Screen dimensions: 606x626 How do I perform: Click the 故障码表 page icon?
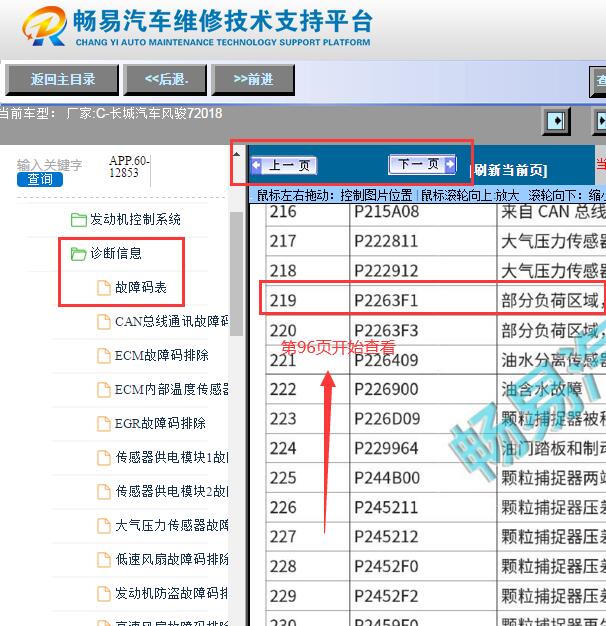104,287
